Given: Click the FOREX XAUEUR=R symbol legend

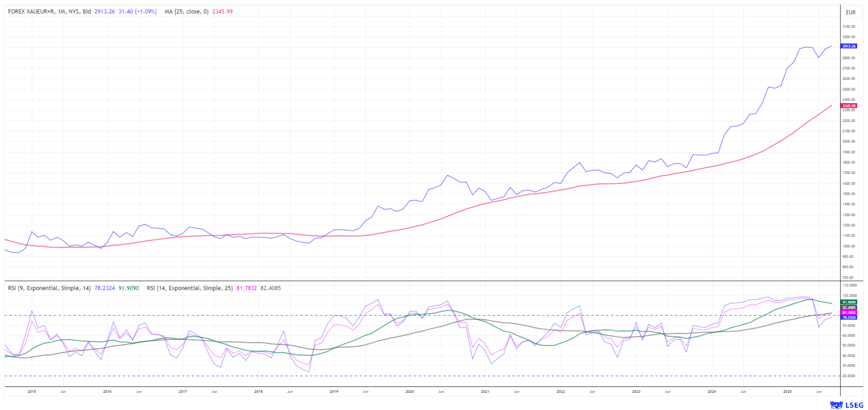Looking at the screenshot, I should point(49,12).
